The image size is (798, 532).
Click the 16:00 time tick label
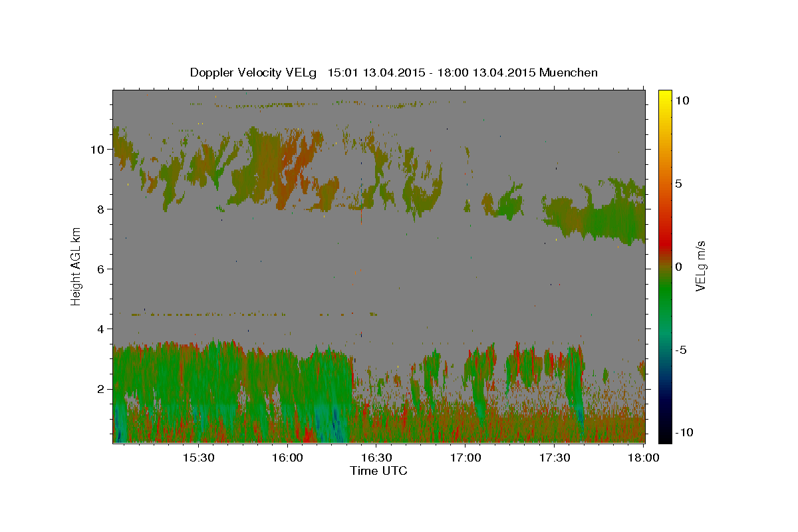click(287, 458)
